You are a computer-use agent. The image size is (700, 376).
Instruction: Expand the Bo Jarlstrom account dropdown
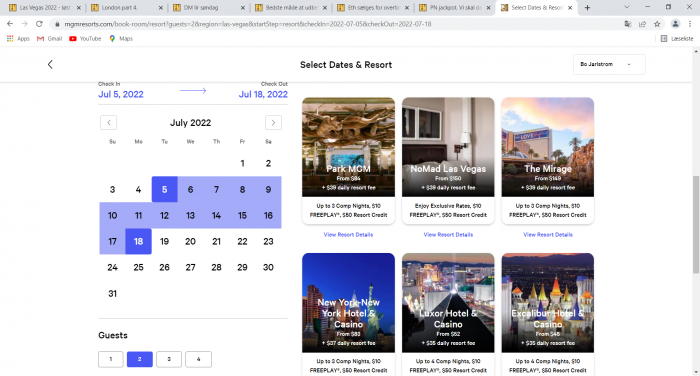609,64
